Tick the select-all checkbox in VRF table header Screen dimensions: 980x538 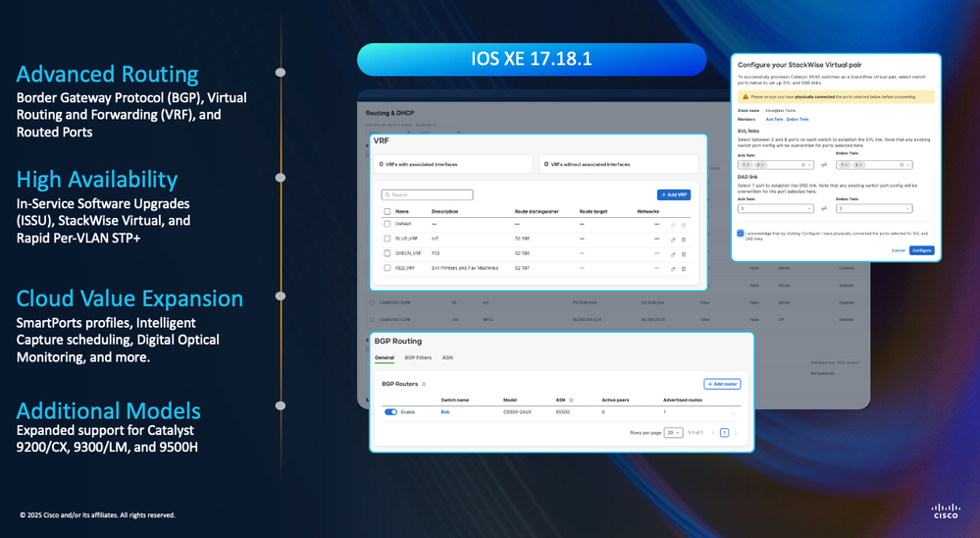387,211
